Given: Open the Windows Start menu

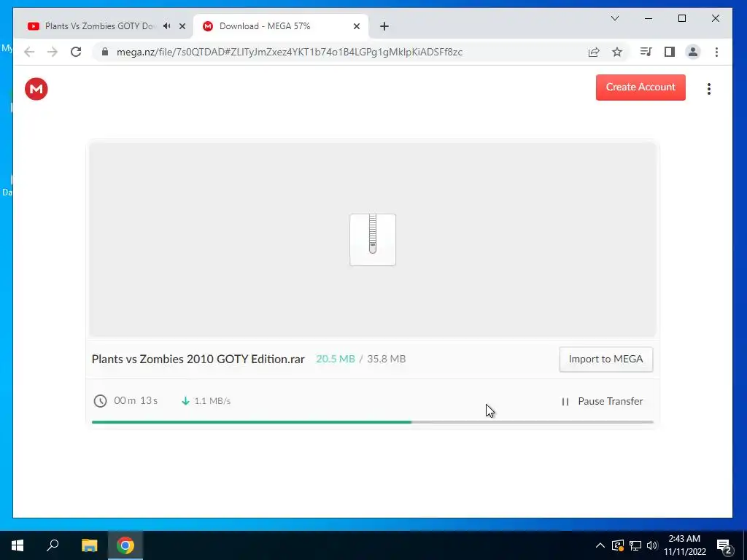Looking at the screenshot, I should (18, 545).
